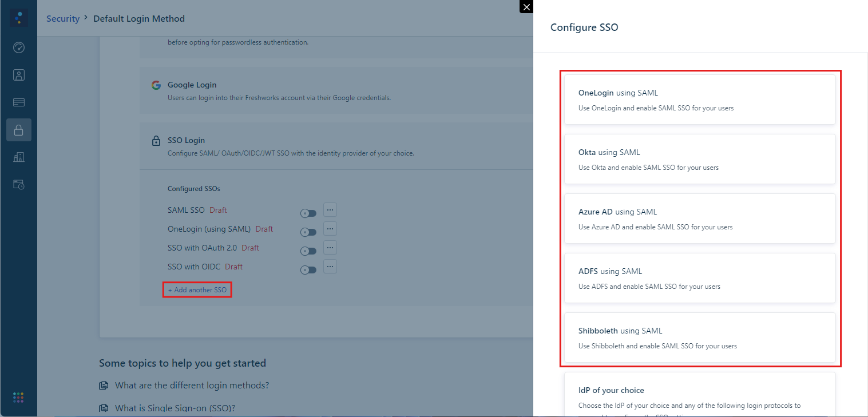868x417 pixels.
Task: Close the Configure SSO panel
Action: [526, 7]
